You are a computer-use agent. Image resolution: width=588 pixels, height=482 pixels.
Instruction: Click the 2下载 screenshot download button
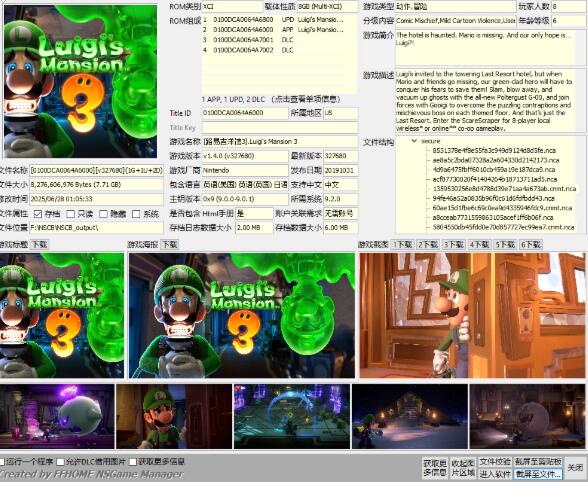pyautogui.click(x=428, y=245)
